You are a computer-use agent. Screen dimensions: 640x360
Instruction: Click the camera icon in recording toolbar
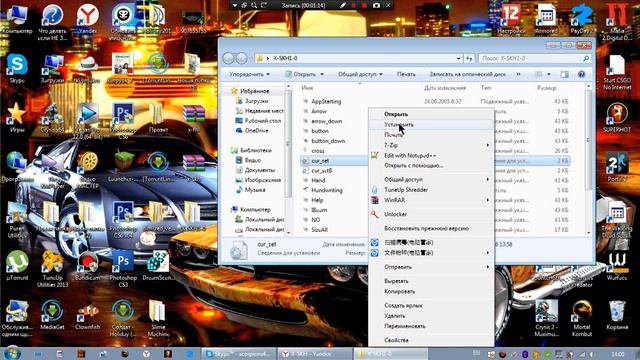(x=376, y=5)
